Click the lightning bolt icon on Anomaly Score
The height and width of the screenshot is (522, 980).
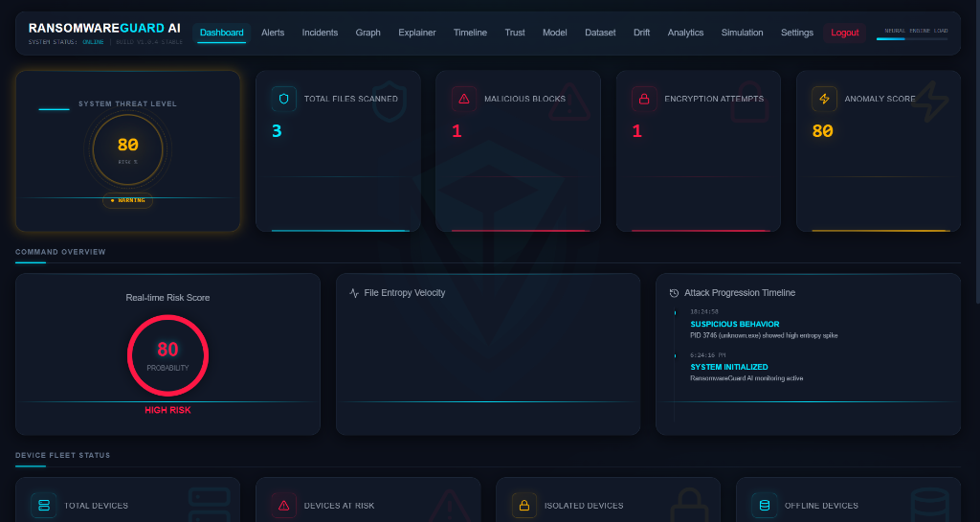point(824,99)
